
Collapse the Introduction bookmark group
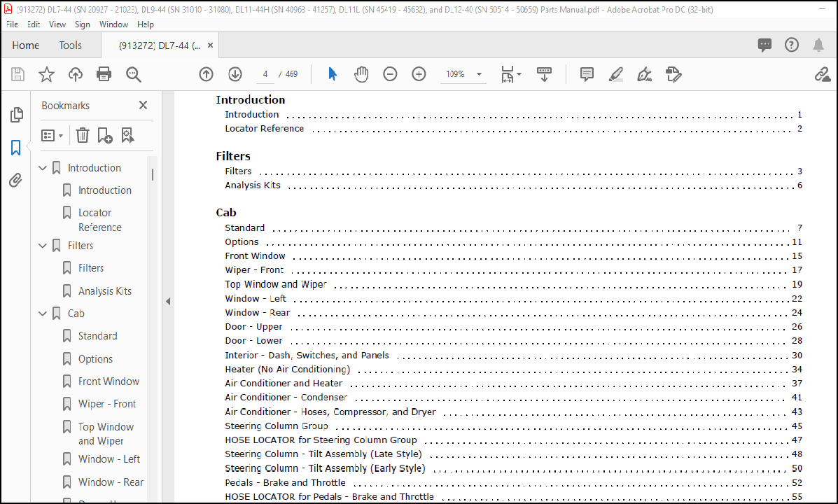[x=43, y=168]
